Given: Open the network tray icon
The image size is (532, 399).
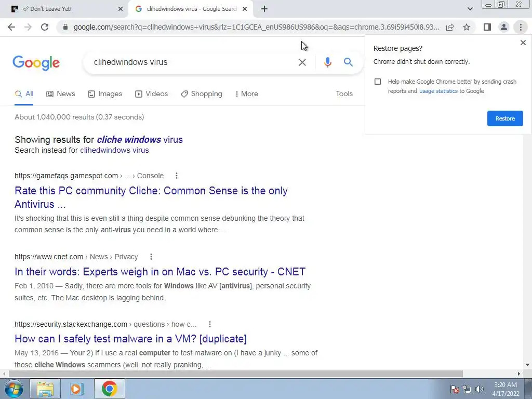Looking at the screenshot, I should [467, 389].
